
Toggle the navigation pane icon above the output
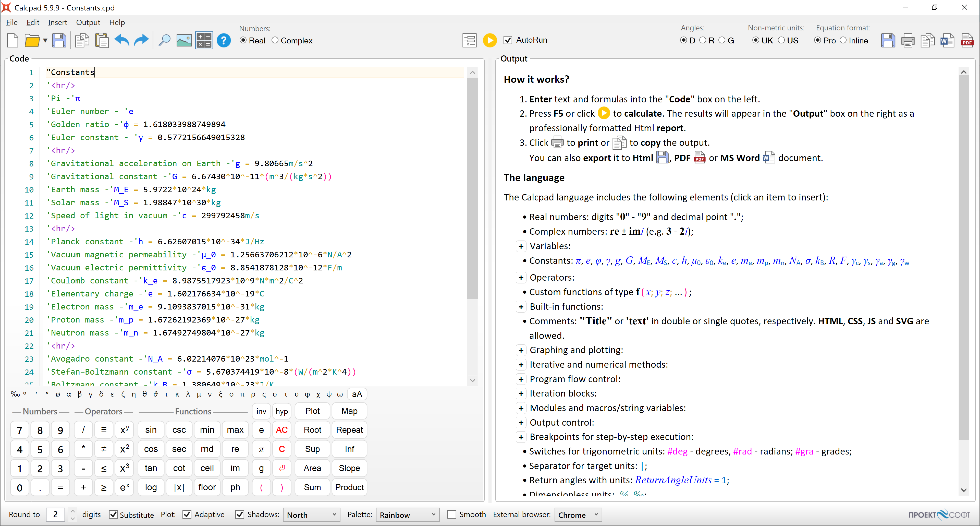point(470,40)
